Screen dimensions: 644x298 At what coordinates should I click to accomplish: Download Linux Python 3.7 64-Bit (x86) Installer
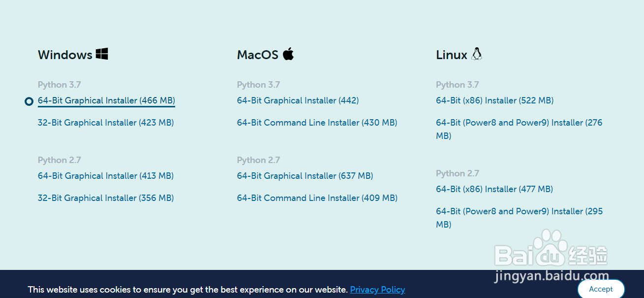tap(494, 100)
